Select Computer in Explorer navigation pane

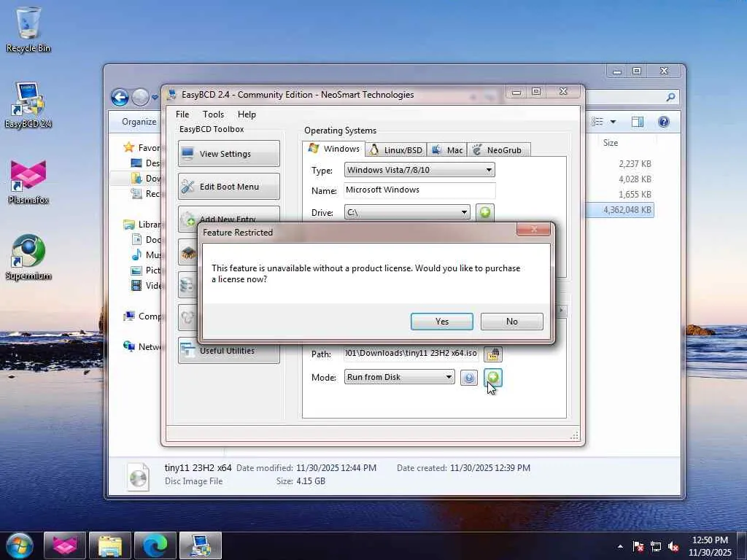(x=142, y=316)
